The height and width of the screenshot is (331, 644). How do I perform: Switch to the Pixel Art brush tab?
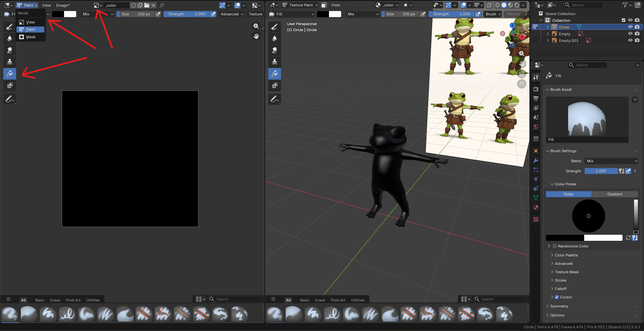73,300
